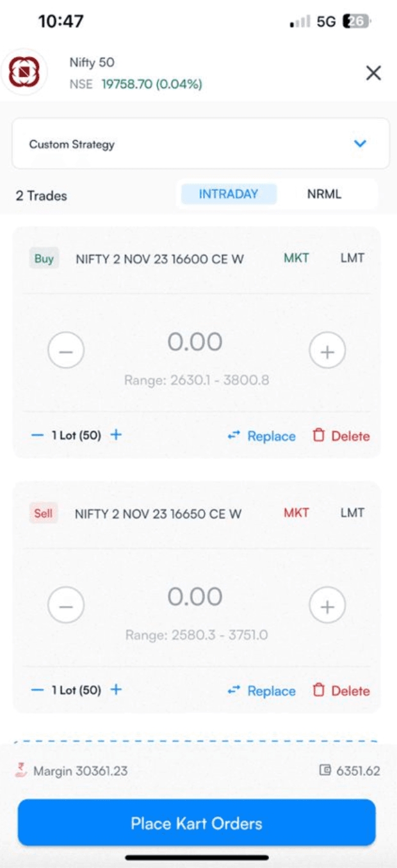Expand the Custom Strategy dropdown
The width and height of the screenshot is (397, 868).
click(x=200, y=144)
